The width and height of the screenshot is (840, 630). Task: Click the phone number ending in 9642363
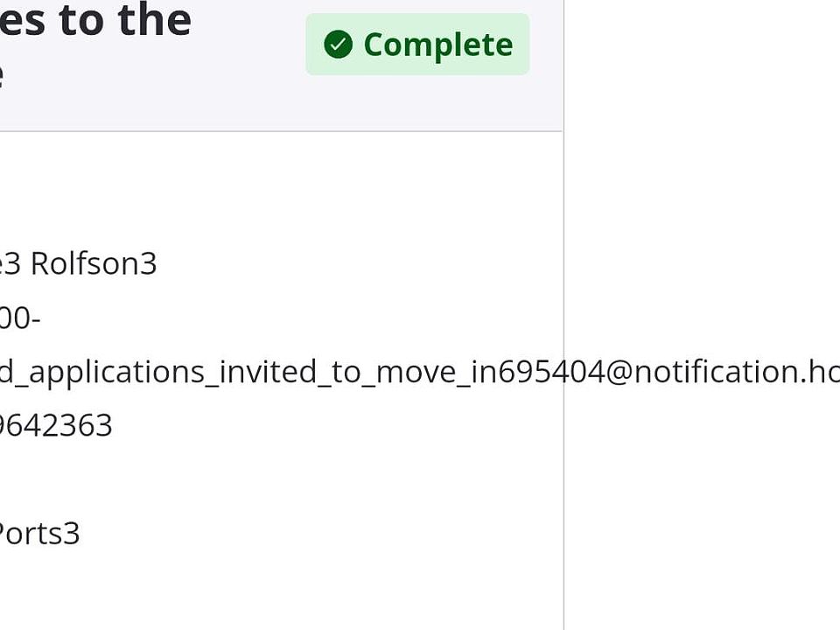pyautogui.click(x=56, y=426)
